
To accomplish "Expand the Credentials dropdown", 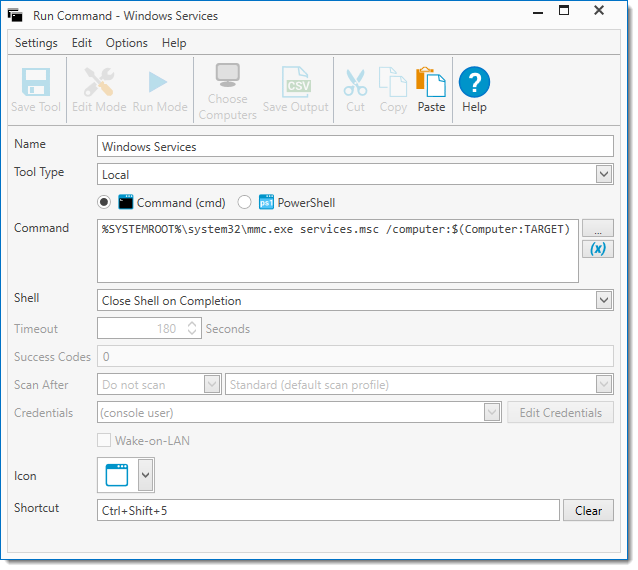I will (x=492, y=413).
